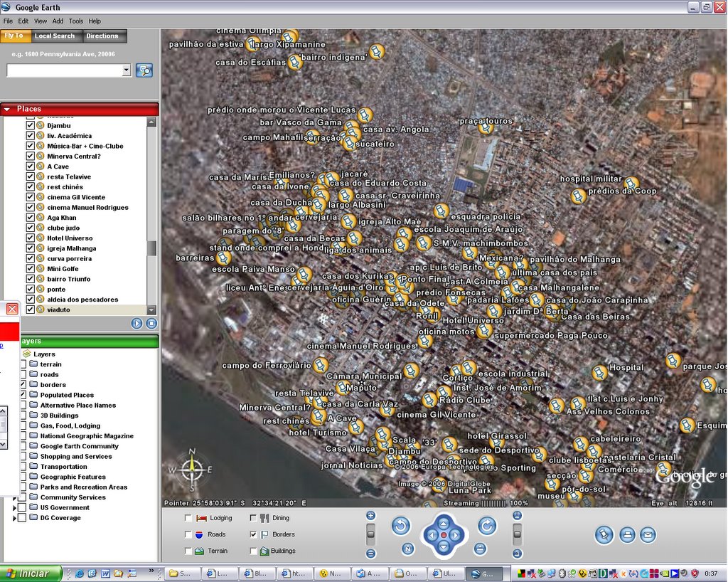Open the File menu

(x=8, y=21)
